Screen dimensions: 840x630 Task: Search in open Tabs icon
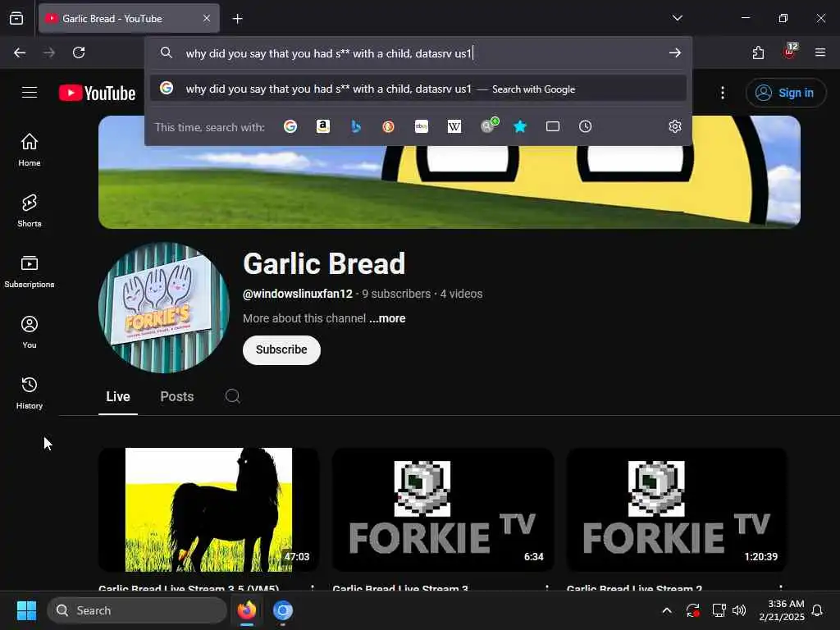pos(553,126)
